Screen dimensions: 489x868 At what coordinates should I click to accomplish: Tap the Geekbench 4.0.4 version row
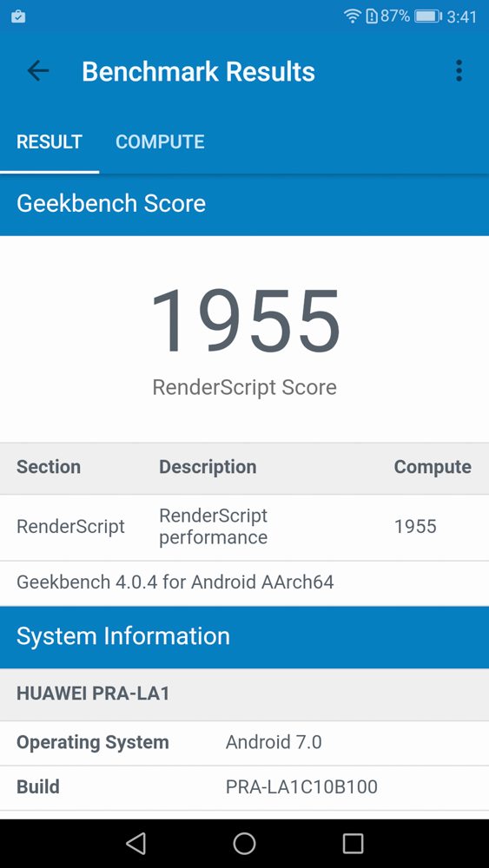[244, 583]
